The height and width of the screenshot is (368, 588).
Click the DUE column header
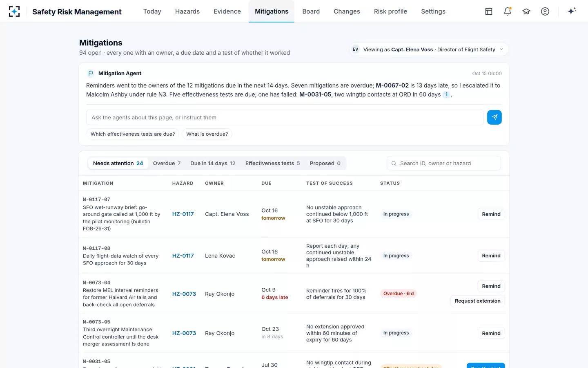[x=267, y=183]
